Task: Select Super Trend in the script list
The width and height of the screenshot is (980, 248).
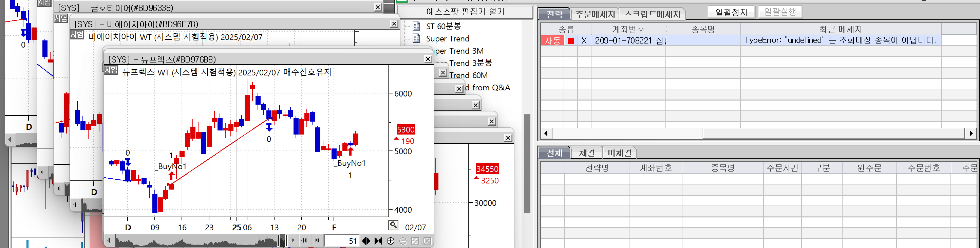Action: 447,38
